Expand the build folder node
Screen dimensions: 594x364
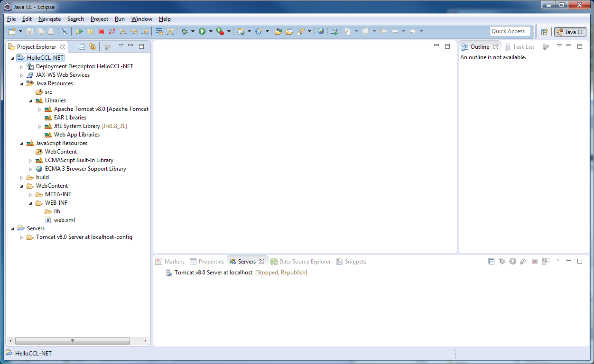coord(21,178)
